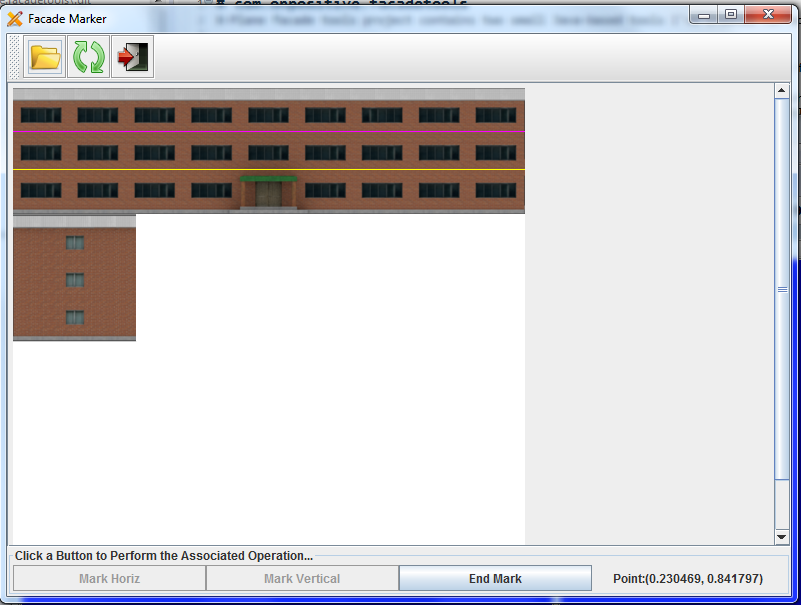Click the toolbar drag grip handle
This screenshot has height=605, width=801.
coord(14,57)
